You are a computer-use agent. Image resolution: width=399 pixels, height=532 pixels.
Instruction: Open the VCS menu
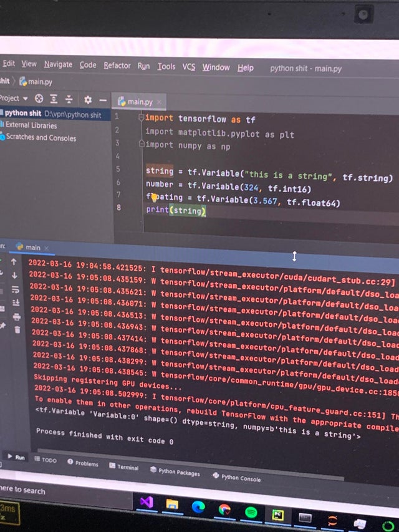pyautogui.click(x=189, y=67)
